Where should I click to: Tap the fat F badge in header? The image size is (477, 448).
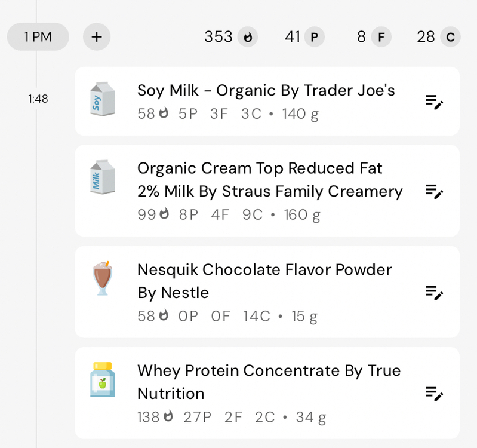click(381, 37)
